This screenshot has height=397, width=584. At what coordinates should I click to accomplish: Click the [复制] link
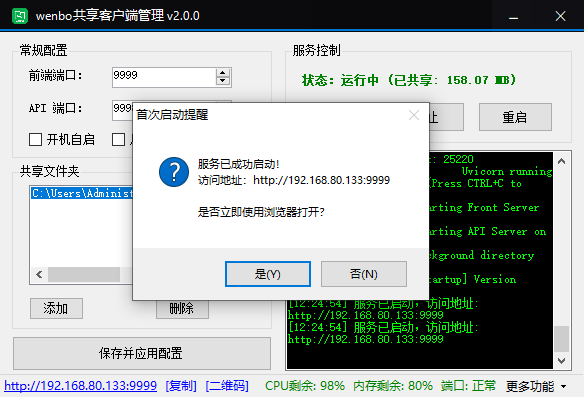[x=181, y=385]
